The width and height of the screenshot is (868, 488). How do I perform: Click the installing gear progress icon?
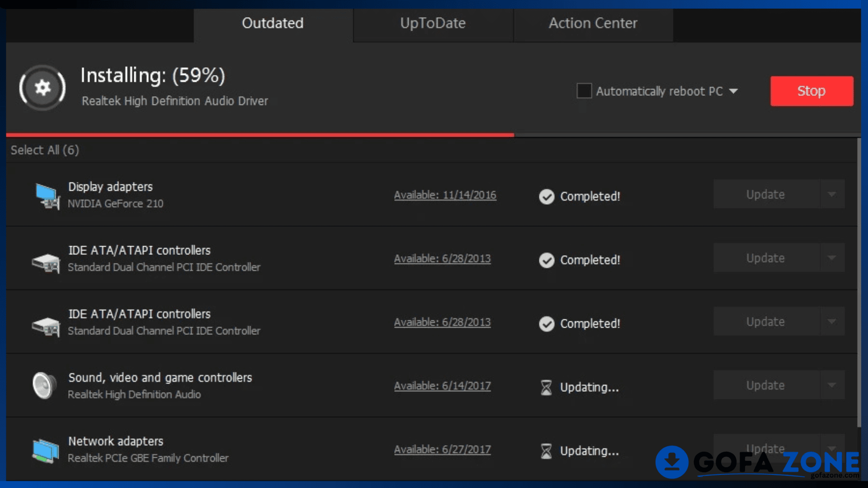42,88
